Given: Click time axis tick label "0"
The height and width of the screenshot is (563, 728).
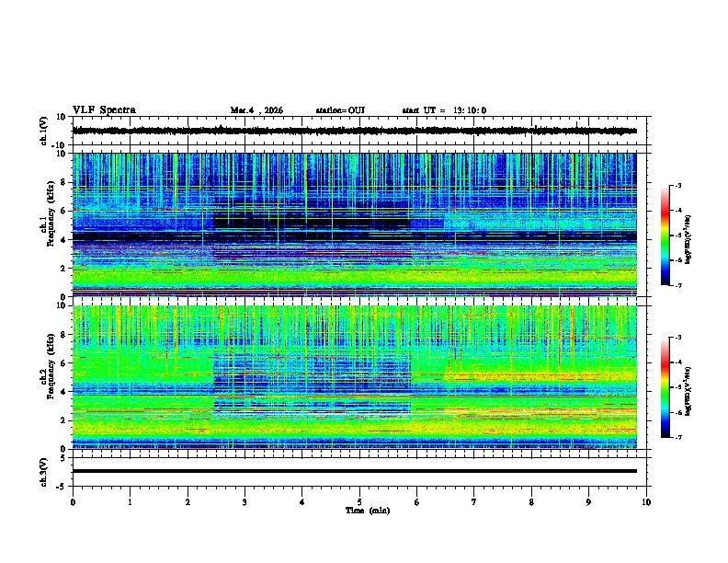Looking at the screenshot, I should 73,502.
